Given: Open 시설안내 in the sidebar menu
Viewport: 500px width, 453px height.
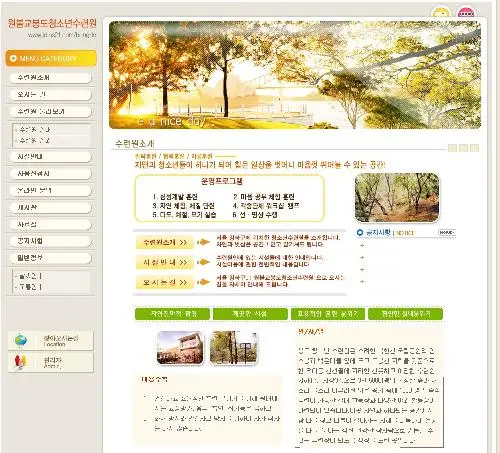Looking at the screenshot, I should click(49, 157).
